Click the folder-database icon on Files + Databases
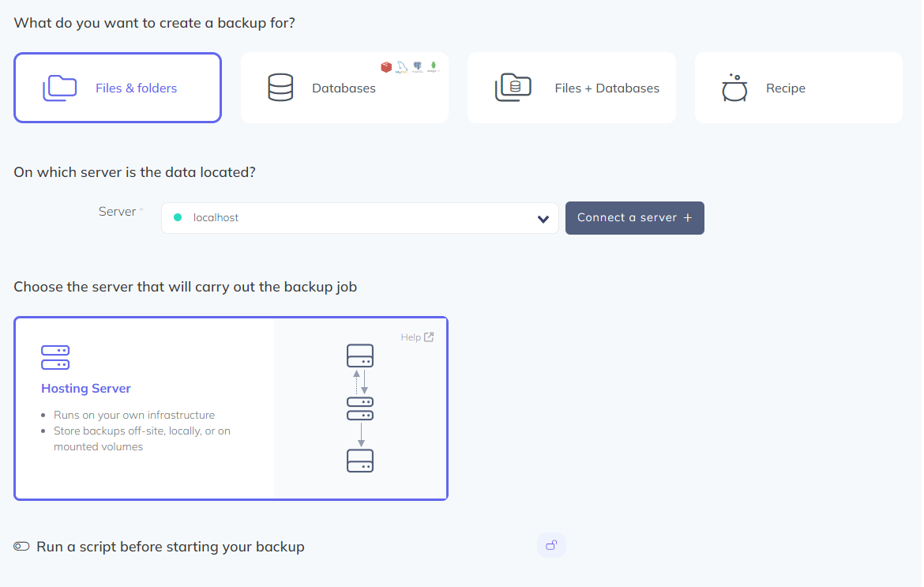The width and height of the screenshot is (924, 587). coord(513,88)
